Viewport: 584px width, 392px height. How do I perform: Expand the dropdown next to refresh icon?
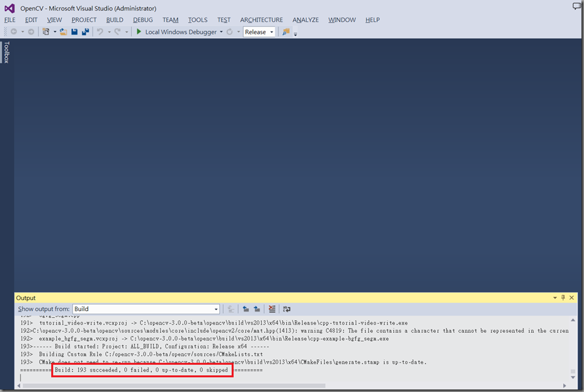(x=238, y=31)
